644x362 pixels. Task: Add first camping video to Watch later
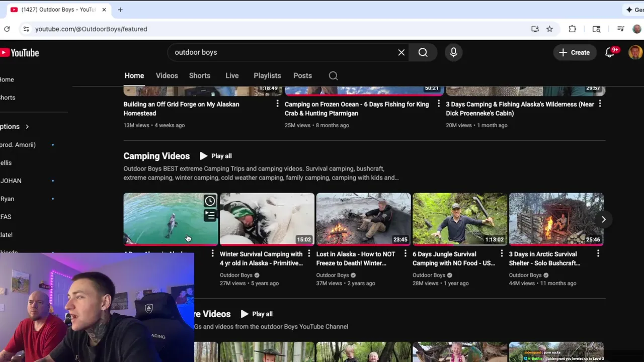tap(210, 201)
